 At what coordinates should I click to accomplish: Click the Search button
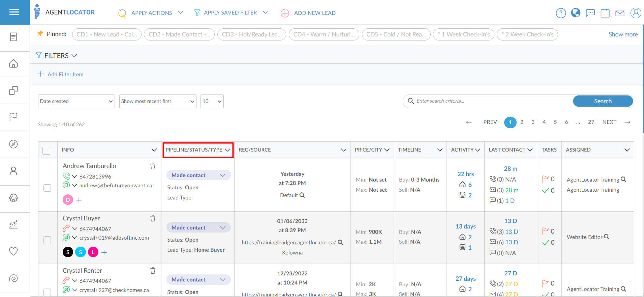[x=603, y=101]
